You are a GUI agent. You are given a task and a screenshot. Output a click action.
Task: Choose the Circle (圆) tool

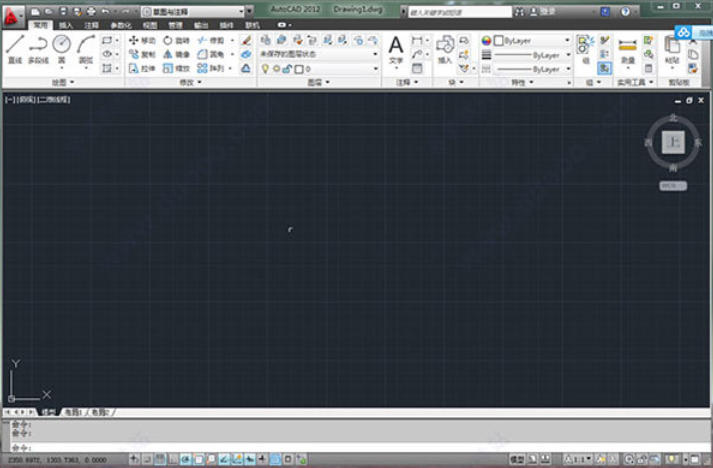point(62,47)
